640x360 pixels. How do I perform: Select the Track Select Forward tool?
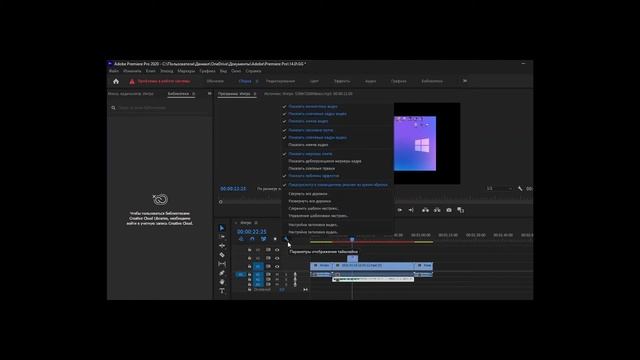222,237
